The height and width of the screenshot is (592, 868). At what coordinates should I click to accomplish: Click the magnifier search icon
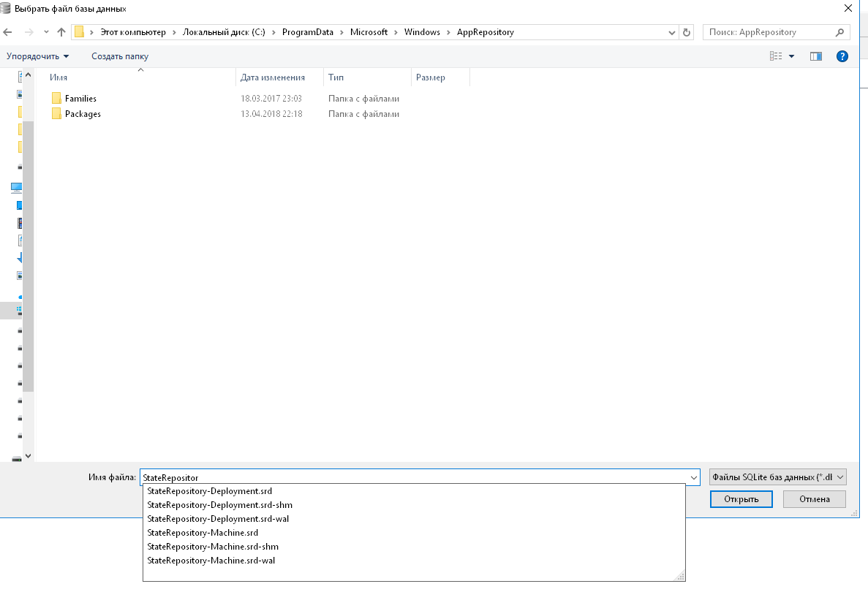(839, 32)
